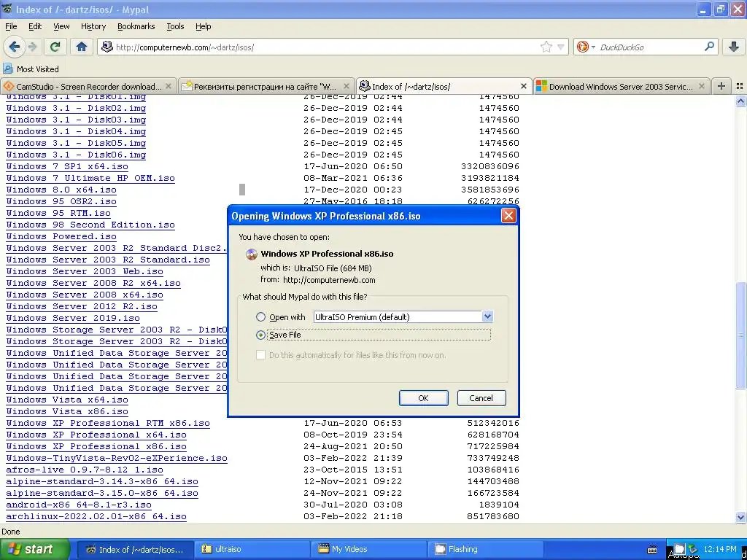Go back with the Back arrow button
This screenshot has width=747, height=560.
point(15,47)
